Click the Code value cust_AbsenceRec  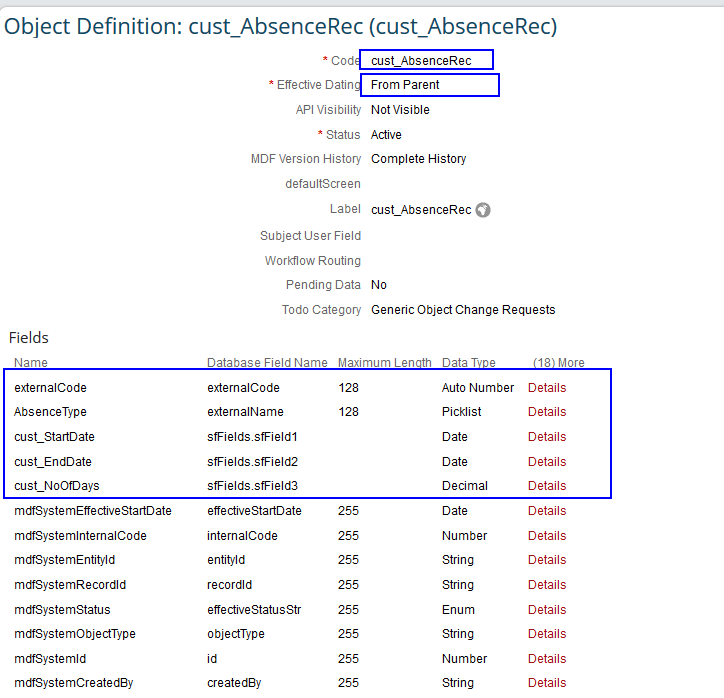click(420, 61)
